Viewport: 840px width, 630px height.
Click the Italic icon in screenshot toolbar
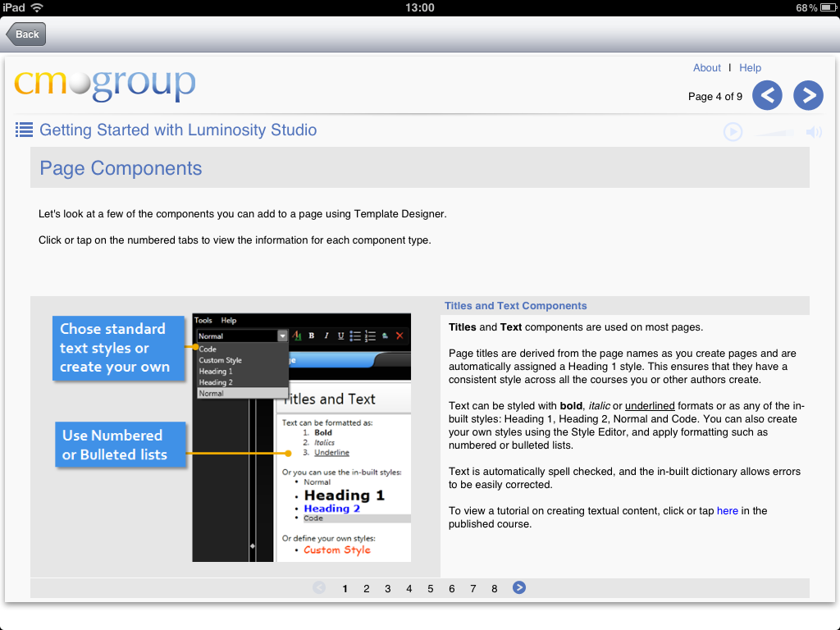click(326, 336)
